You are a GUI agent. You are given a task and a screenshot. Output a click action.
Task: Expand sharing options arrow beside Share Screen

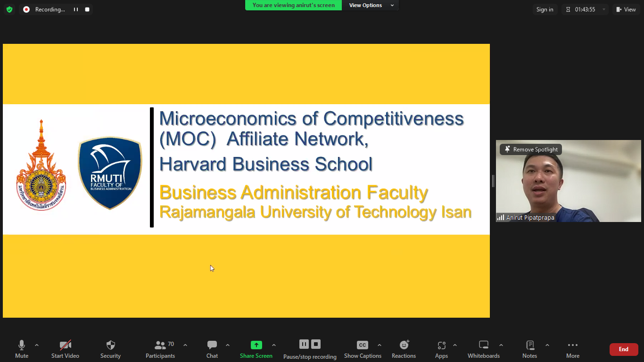[274, 345]
